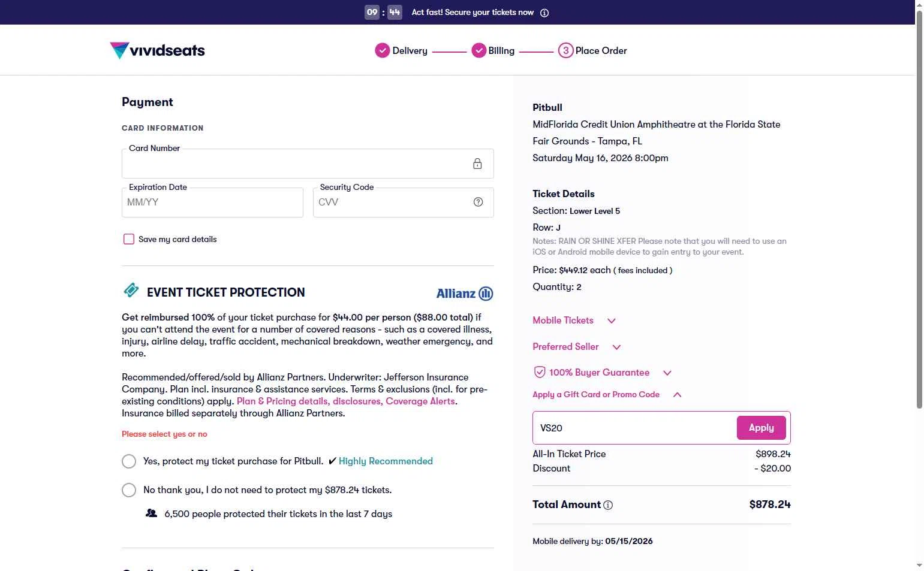This screenshot has height=571, width=924.
Task: Go back to the Billing step
Action: 493,51
